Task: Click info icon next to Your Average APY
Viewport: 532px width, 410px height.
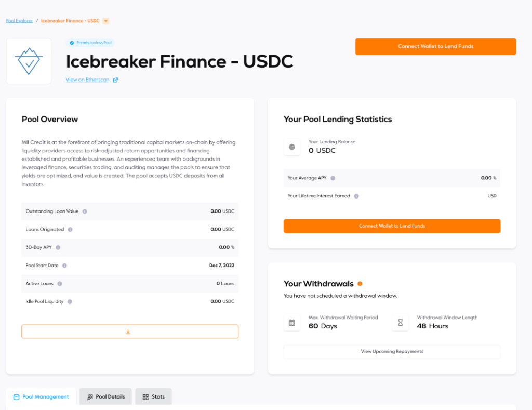Action: 333,178
